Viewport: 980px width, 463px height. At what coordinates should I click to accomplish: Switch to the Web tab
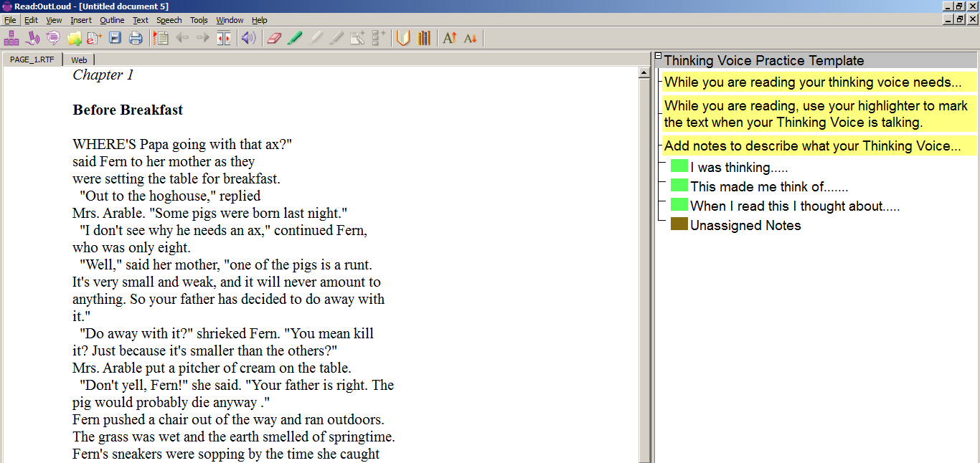point(79,60)
